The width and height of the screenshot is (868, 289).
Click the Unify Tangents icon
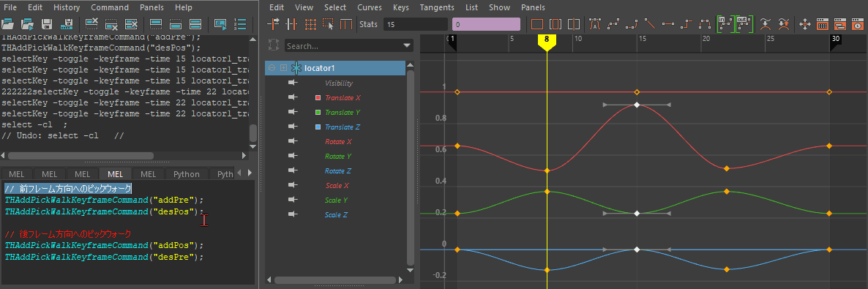click(784, 24)
